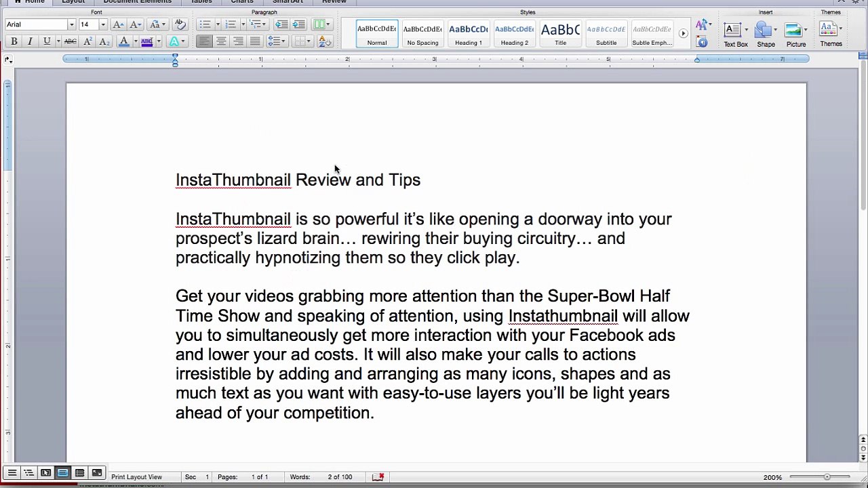Open the Review ribbon tab
Screen dimensions: 868x488
(334, 2)
